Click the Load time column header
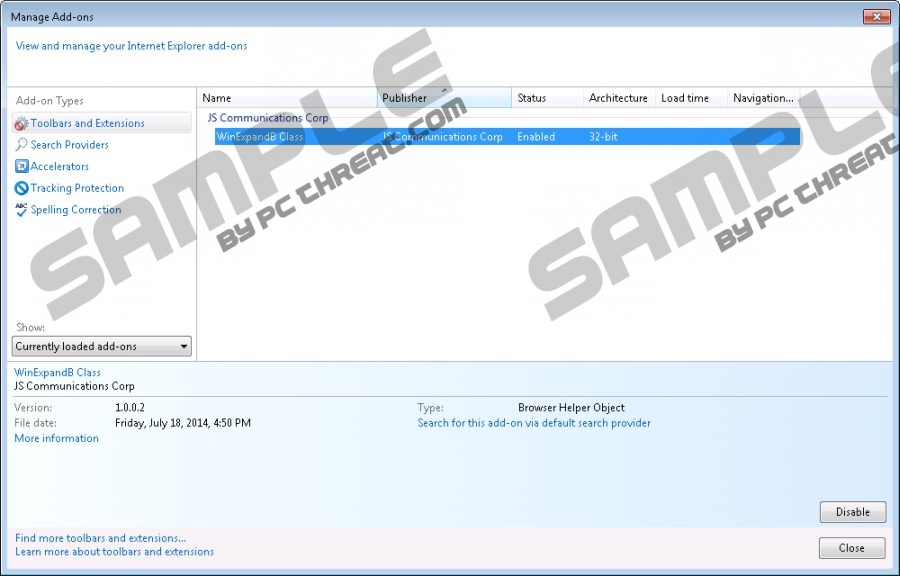This screenshot has width=900, height=576. pyautogui.click(x=690, y=98)
